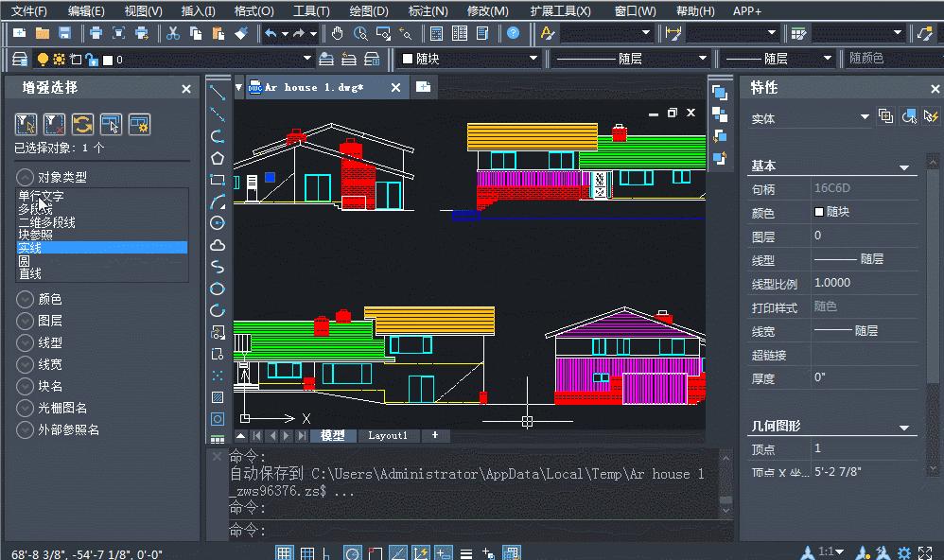Select the Line draw tool
Viewport: 944px width, 560px height.
pos(218,93)
